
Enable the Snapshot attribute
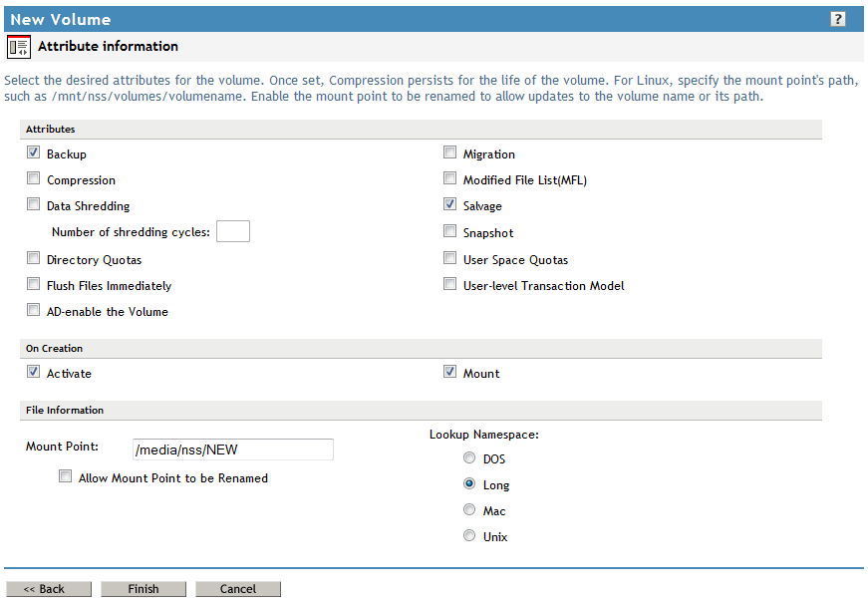click(449, 231)
